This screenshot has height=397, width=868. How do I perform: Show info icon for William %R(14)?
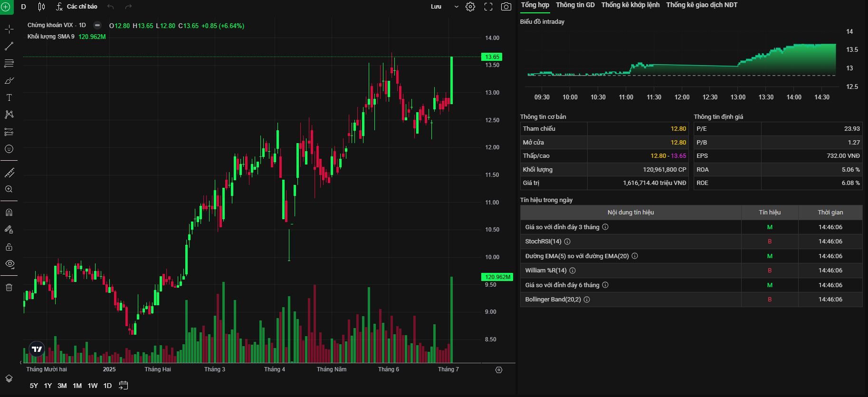click(572, 271)
